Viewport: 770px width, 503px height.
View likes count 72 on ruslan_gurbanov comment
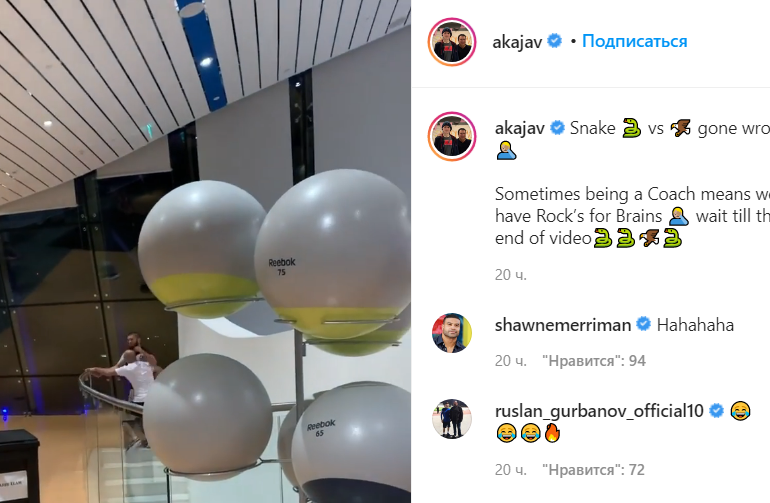tap(593, 470)
